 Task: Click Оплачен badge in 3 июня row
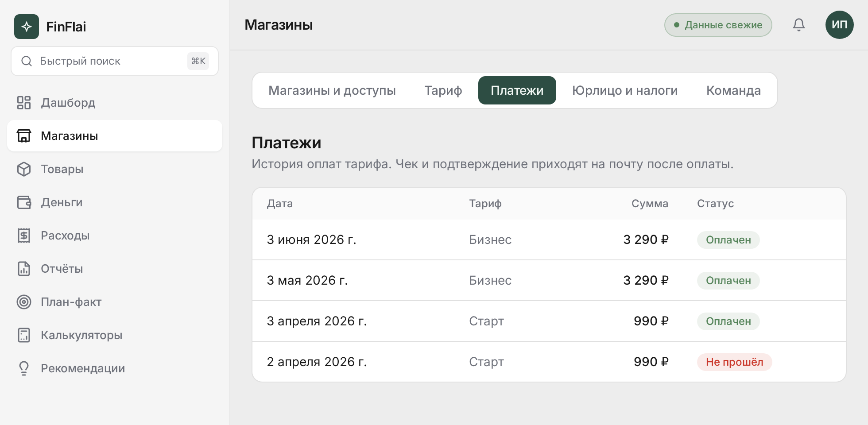728,240
